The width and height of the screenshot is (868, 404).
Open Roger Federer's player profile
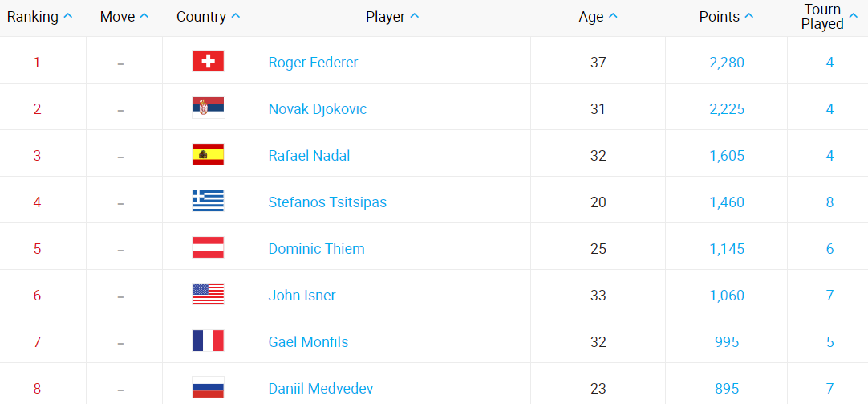(313, 63)
